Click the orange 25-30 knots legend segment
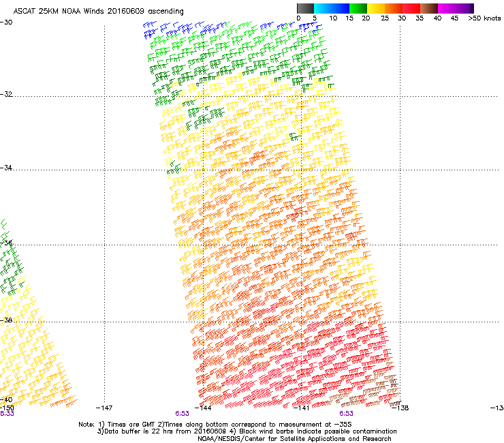 [394, 8]
